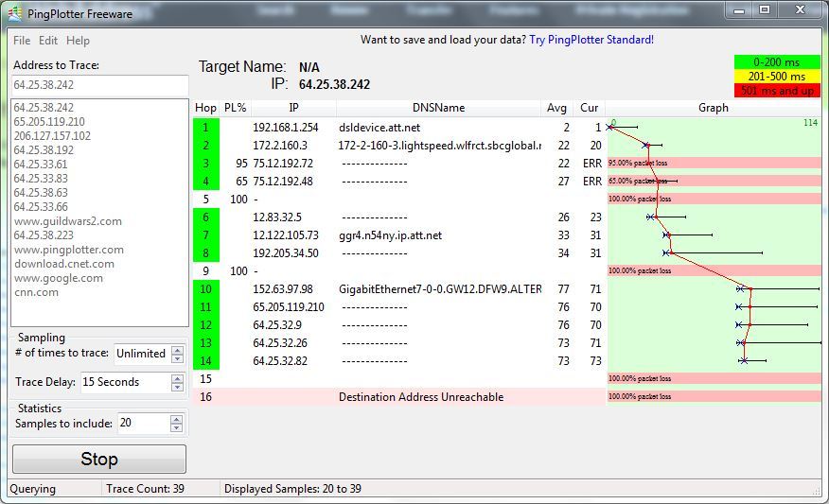Click the red 501 ms and up swatch
This screenshot has height=504, width=829.
[x=777, y=91]
